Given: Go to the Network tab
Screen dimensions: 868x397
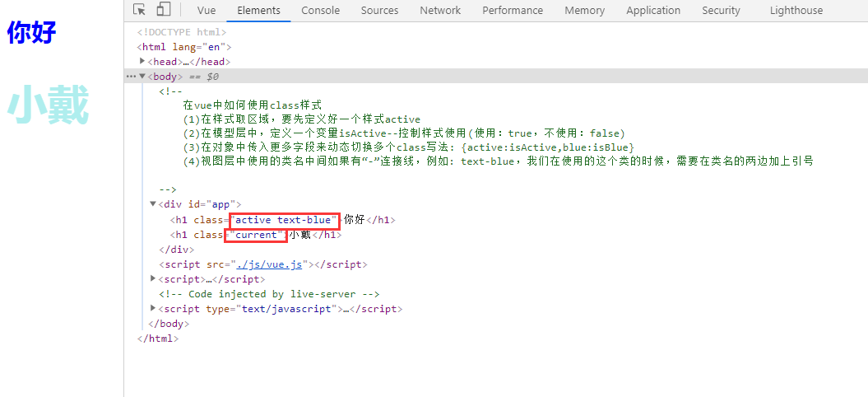Looking at the screenshot, I should [x=440, y=11].
